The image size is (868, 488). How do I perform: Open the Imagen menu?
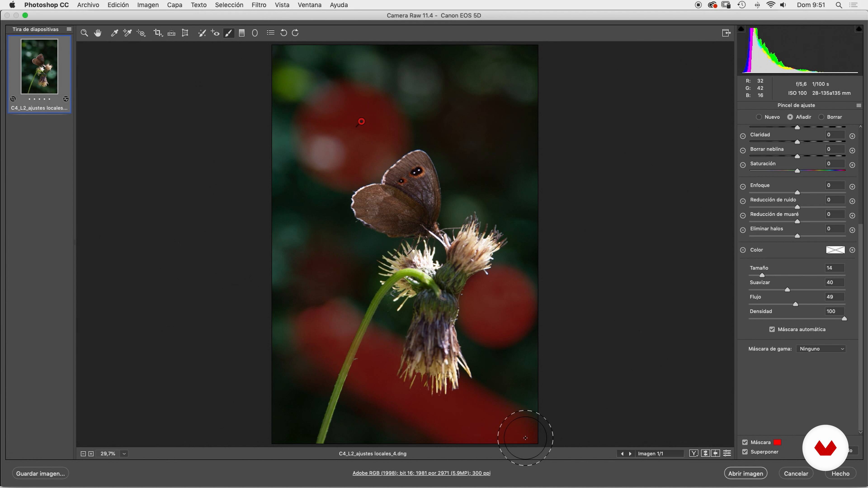(148, 5)
